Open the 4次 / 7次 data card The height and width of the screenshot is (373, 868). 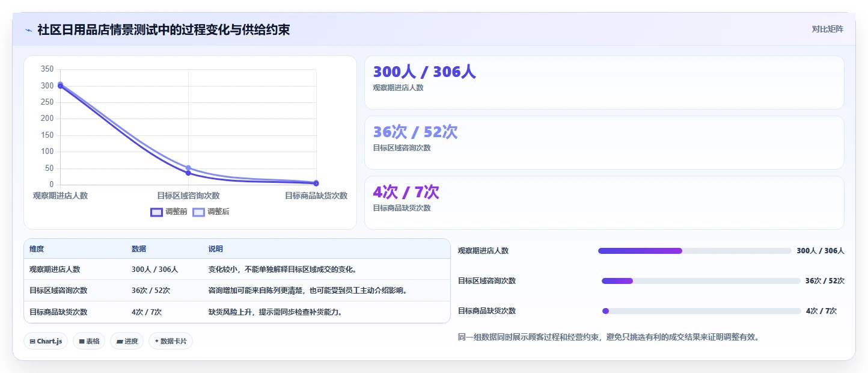pos(604,203)
